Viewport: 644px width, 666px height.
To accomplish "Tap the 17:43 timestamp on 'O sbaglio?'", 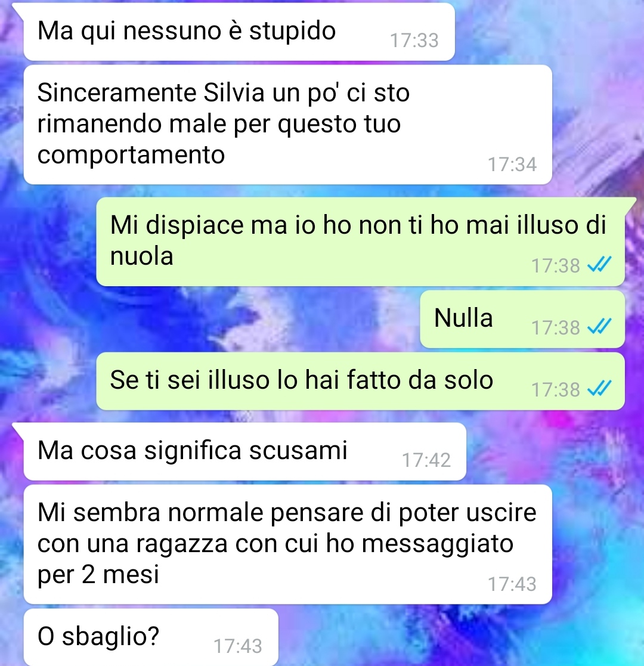I will (238, 646).
